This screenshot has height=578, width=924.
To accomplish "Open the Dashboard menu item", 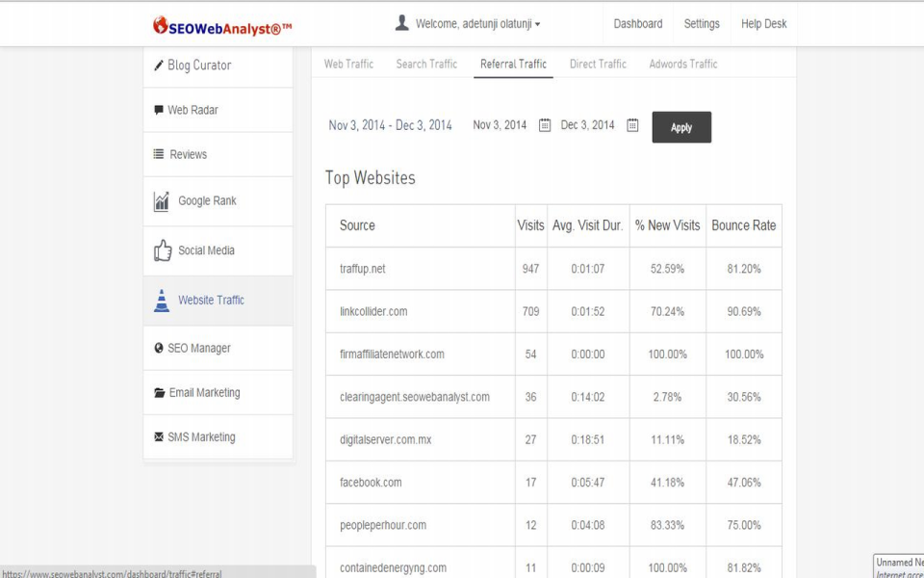I will (637, 23).
